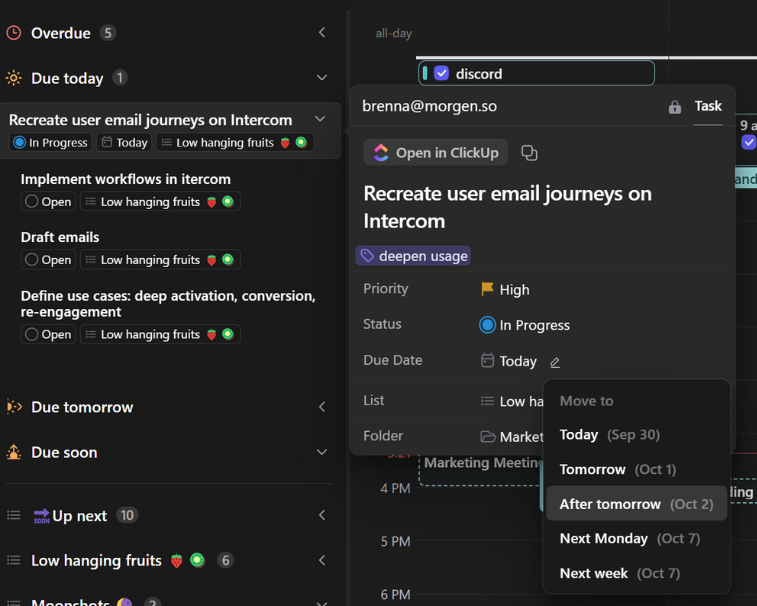This screenshot has height=606, width=757.
Task: Click strawberry emoji in Low hanging fruits section header
Action: [x=177, y=561]
